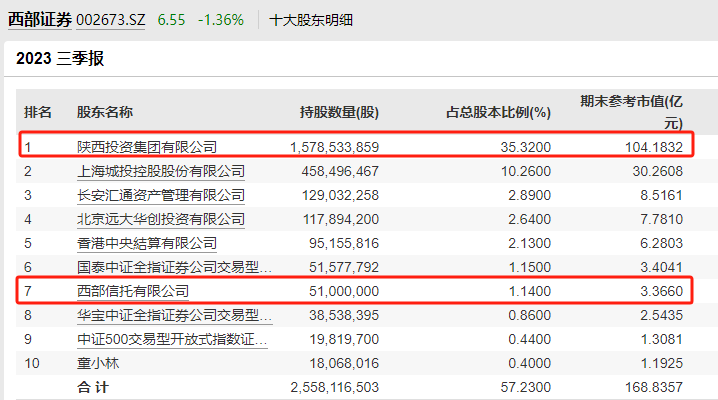
Task: Click the percentage value 10.2600
Action: [526, 171]
